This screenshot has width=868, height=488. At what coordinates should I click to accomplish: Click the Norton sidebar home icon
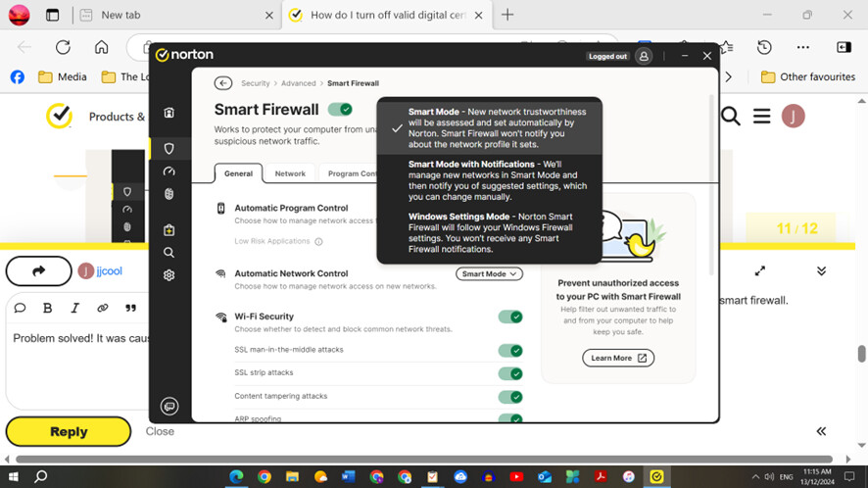(169, 113)
